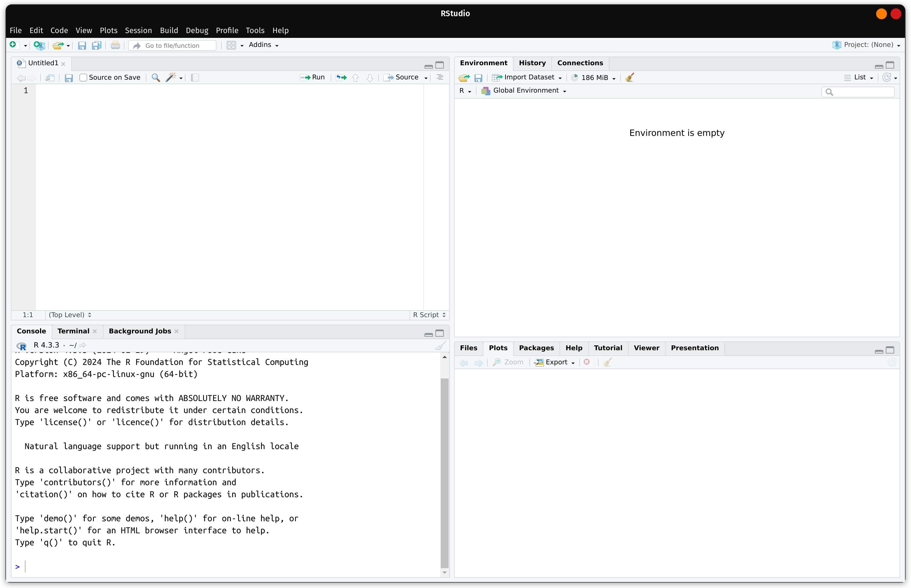Save the current script
The width and height of the screenshot is (911, 588).
[69, 78]
